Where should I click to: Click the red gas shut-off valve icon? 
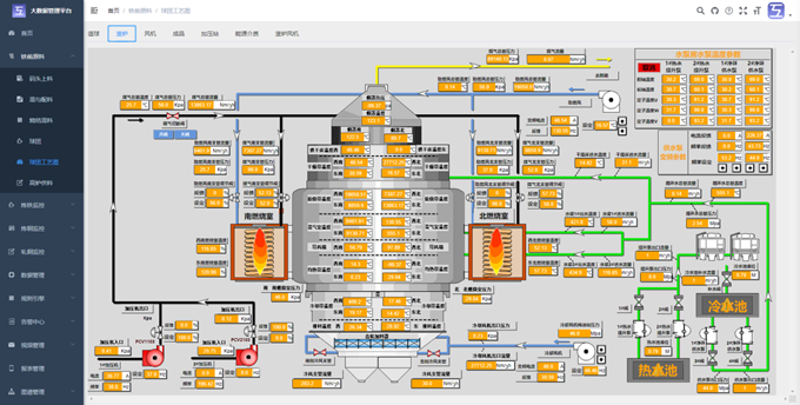(172, 118)
